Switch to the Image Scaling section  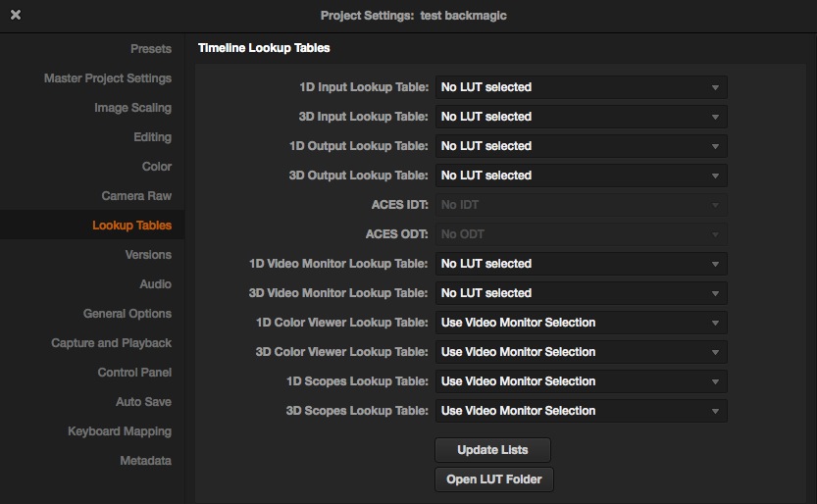pyautogui.click(x=132, y=108)
